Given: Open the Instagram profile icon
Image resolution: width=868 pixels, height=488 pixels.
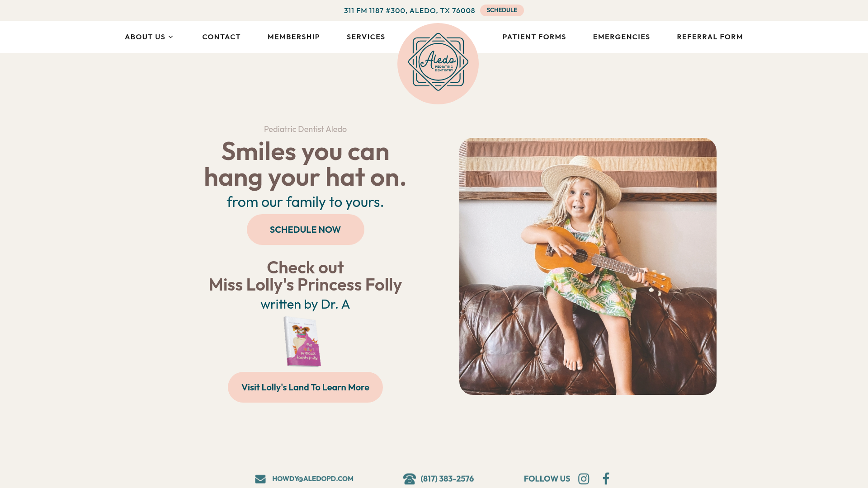Looking at the screenshot, I should 584,479.
